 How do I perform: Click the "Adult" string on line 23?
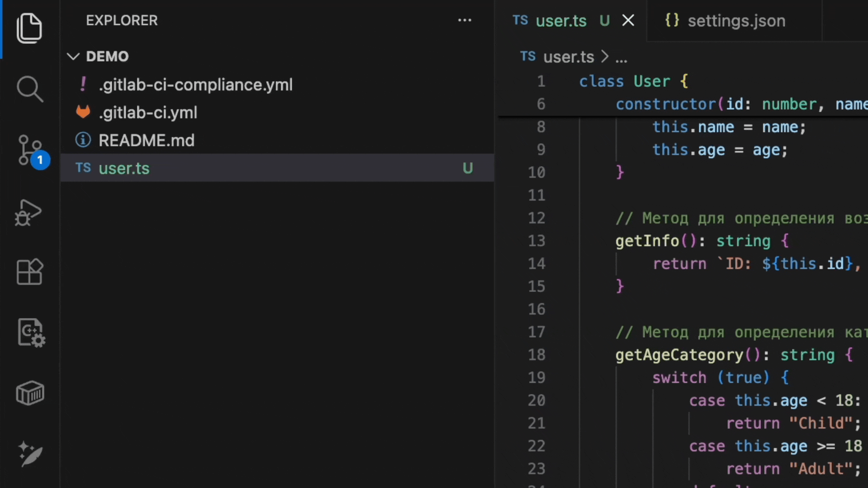(821, 469)
